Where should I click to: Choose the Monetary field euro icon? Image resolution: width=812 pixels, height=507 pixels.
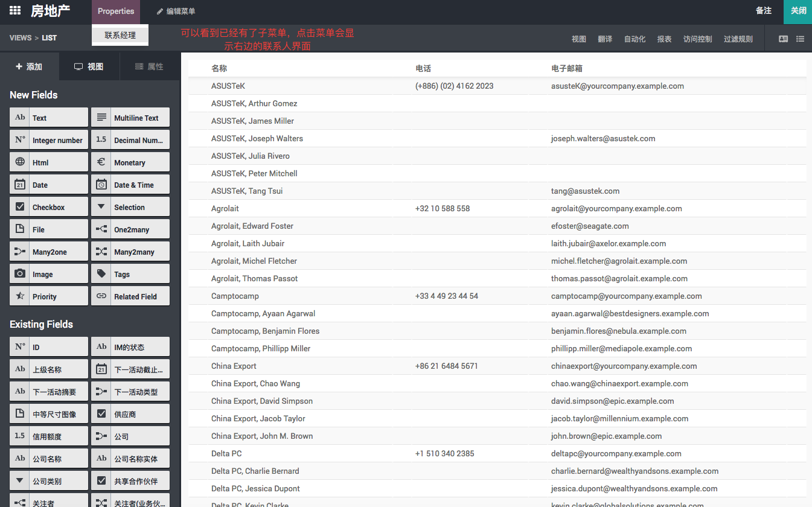tap(101, 162)
